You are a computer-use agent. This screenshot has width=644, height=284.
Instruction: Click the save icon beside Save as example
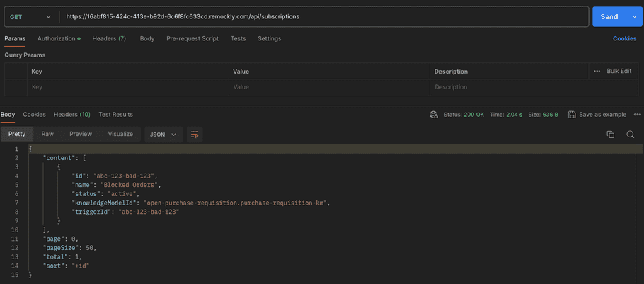point(572,115)
